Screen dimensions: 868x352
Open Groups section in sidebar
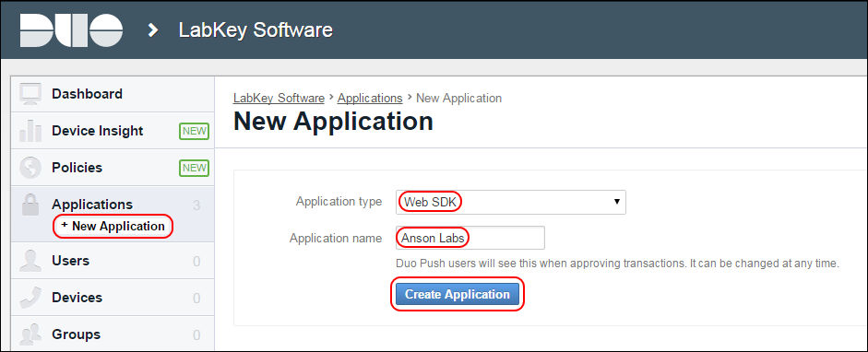point(113,334)
